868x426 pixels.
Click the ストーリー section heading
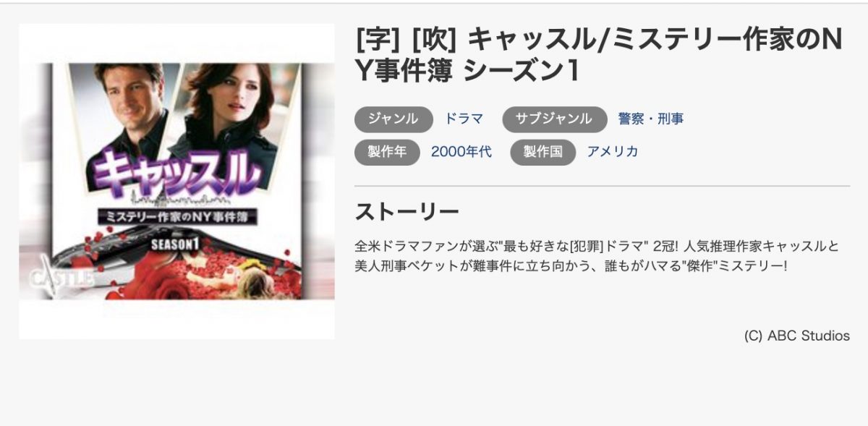tap(407, 212)
